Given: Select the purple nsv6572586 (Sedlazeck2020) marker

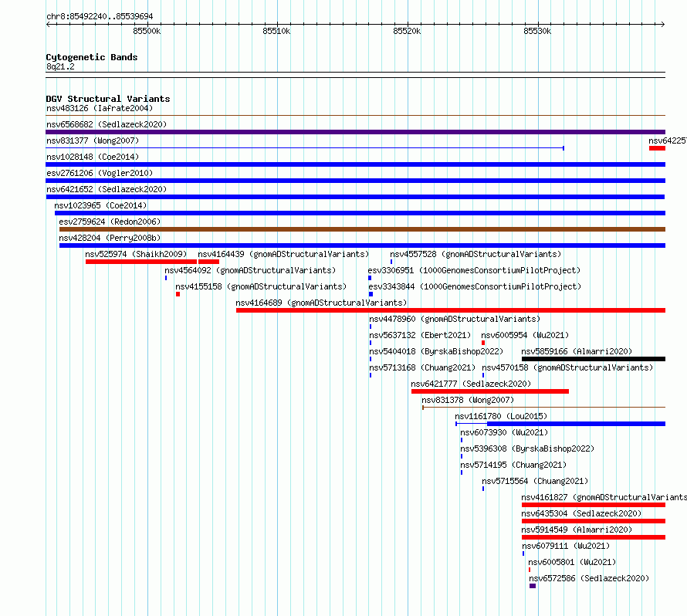Looking at the screenshot, I should 533,586.
